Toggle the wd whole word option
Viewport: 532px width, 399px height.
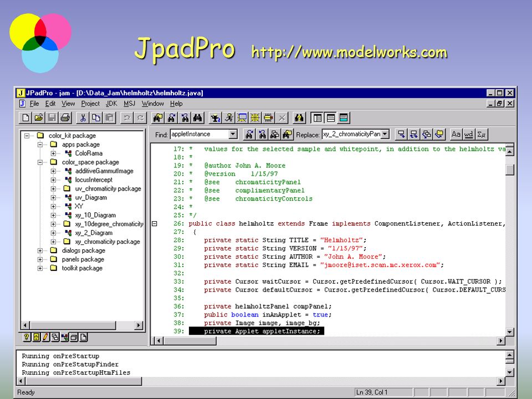469,134
